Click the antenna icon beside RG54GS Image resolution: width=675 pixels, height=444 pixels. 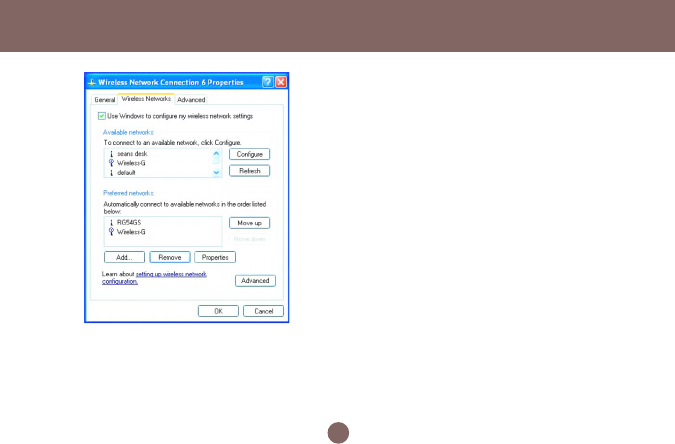[111, 223]
